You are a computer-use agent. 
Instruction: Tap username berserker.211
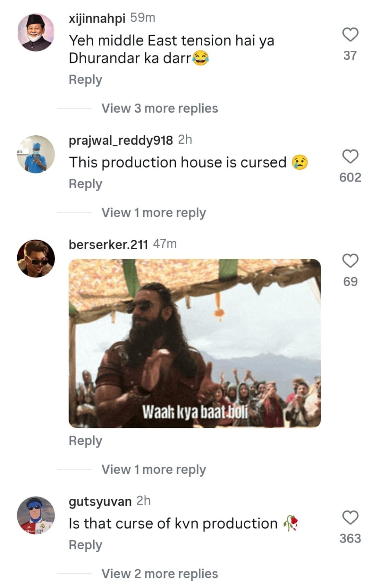click(108, 244)
